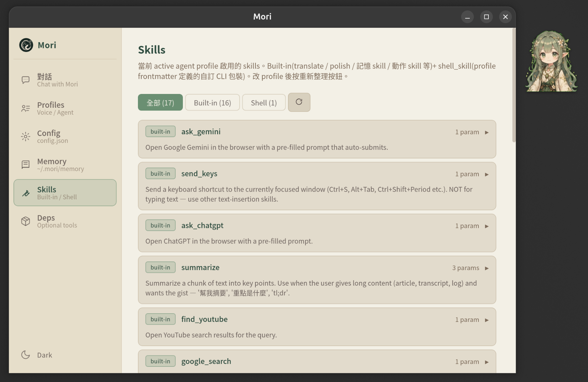Click the 'Open ChatGPT in the browser' description
This screenshot has height=382, width=588.
pos(229,241)
